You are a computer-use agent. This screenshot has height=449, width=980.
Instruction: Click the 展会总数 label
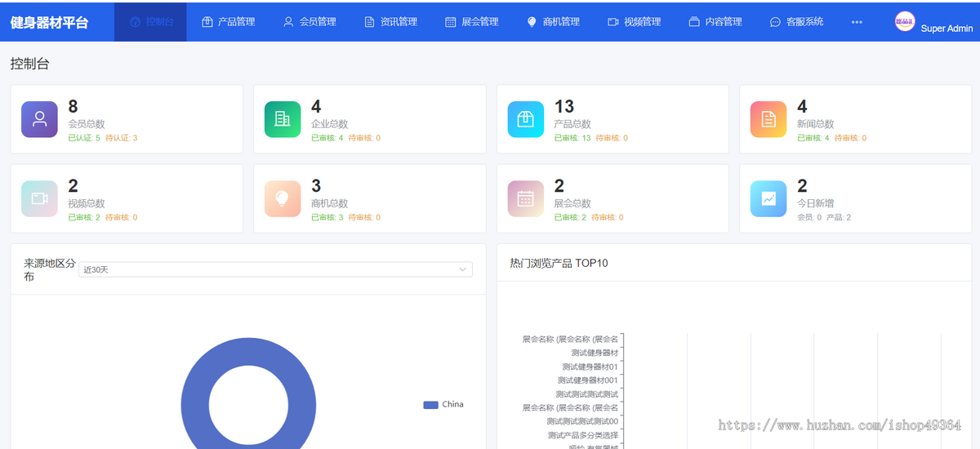pyautogui.click(x=572, y=203)
